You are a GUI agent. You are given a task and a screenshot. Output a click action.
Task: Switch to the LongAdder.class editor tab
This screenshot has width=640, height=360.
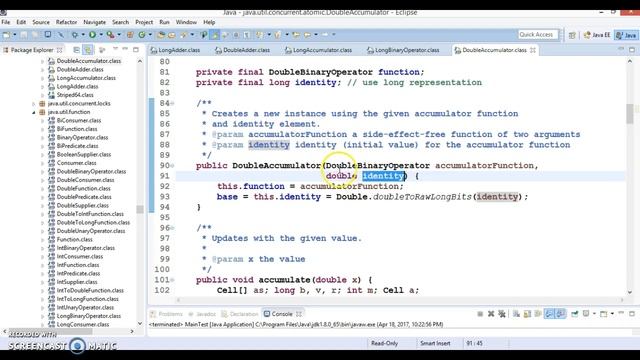(176, 50)
